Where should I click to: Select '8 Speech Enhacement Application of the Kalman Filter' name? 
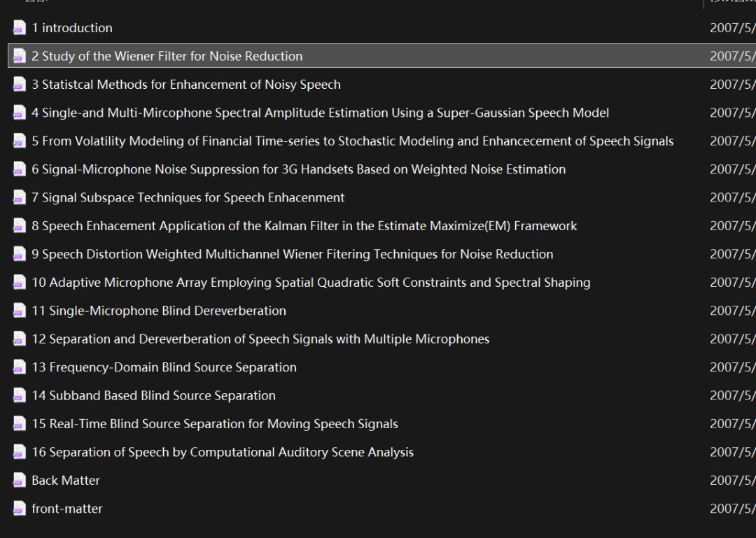[x=304, y=225]
